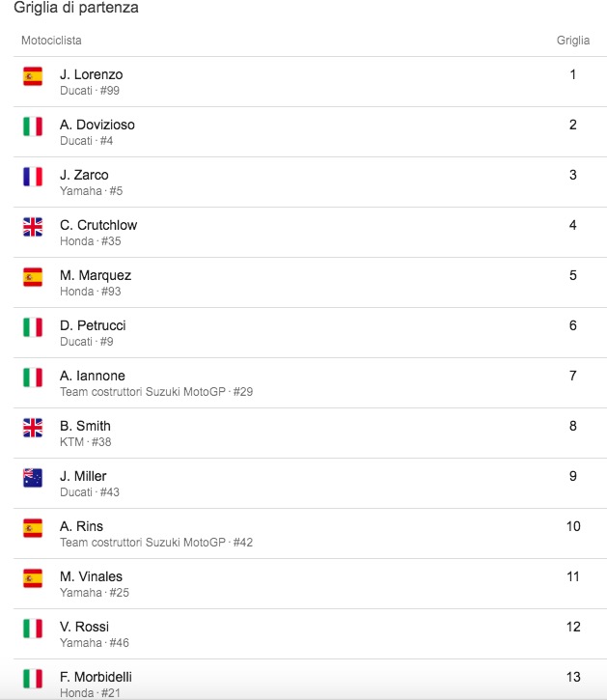Click the UK flag next to C. Crutchlow

(33, 227)
